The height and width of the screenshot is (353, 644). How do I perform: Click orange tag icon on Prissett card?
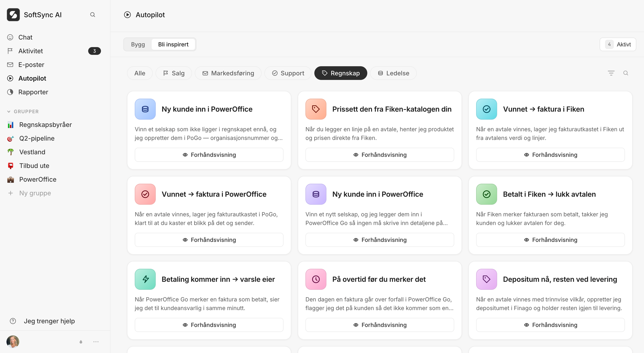(x=316, y=109)
